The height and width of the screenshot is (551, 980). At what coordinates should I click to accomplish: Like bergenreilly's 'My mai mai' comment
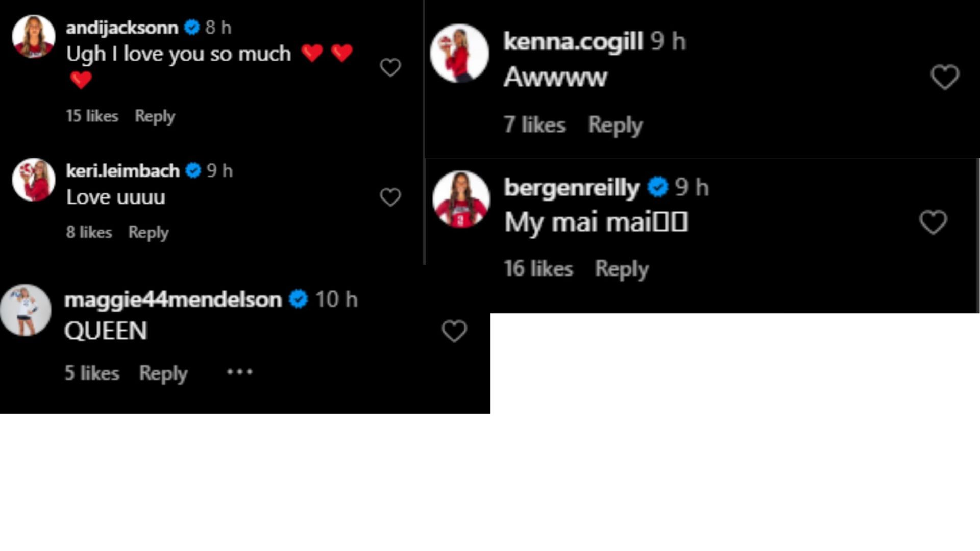point(933,222)
